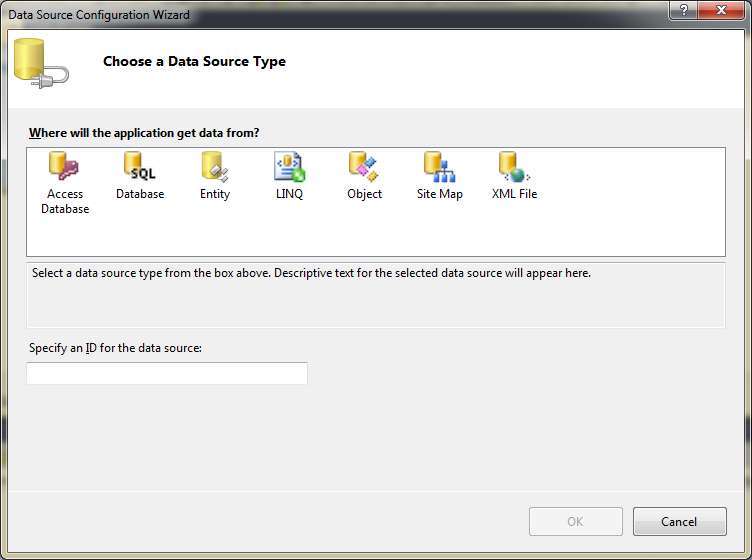Select the XML File globe icon

coord(514,166)
